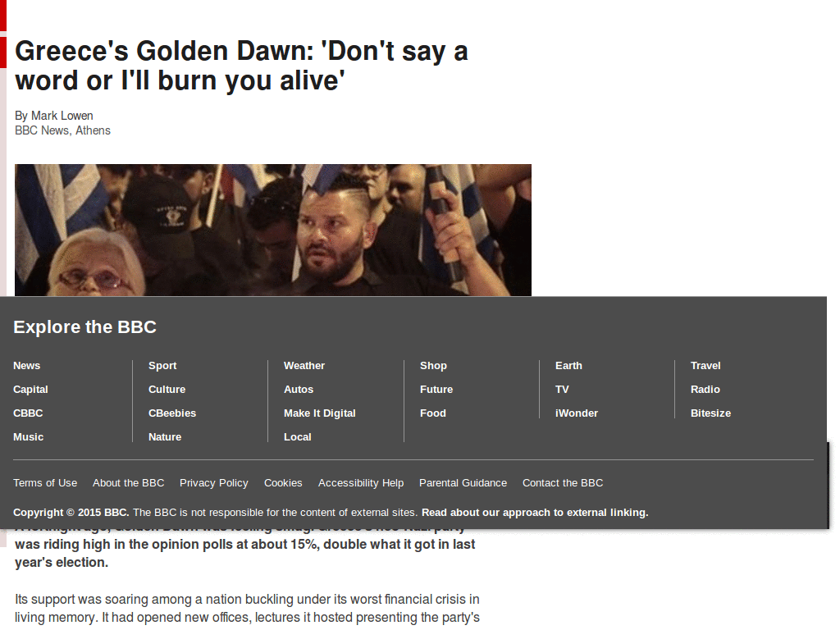
Task: Open the TV section
Action: 562,389
